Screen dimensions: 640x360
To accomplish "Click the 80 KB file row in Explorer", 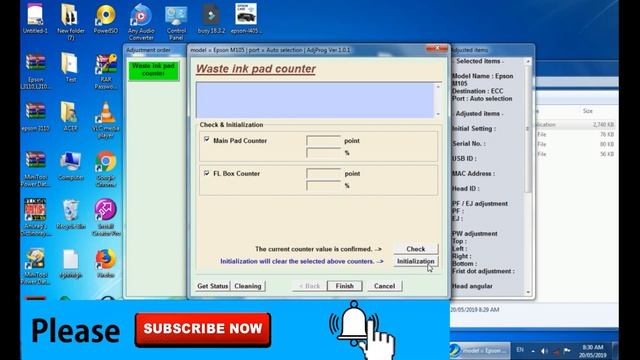I will (575, 144).
